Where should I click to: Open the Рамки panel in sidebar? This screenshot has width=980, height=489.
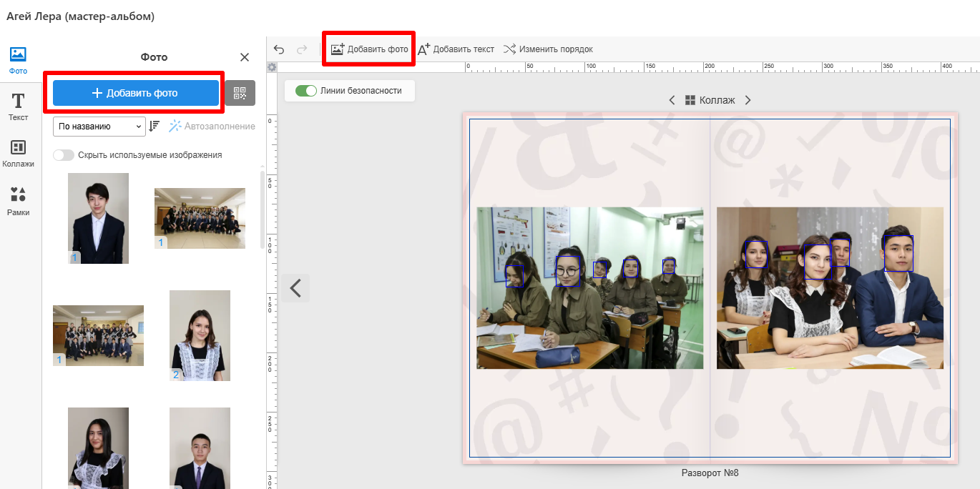19,202
